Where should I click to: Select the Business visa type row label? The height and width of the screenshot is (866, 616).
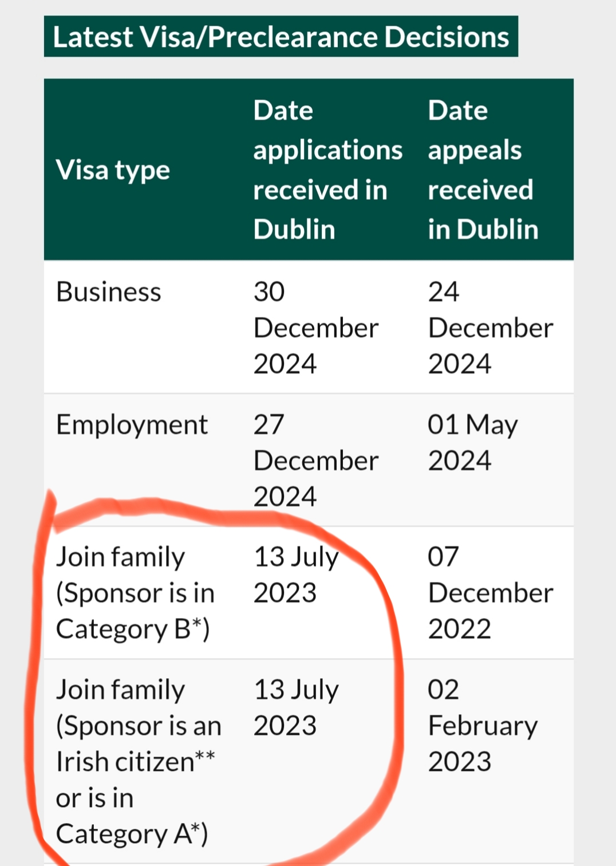click(109, 292)
